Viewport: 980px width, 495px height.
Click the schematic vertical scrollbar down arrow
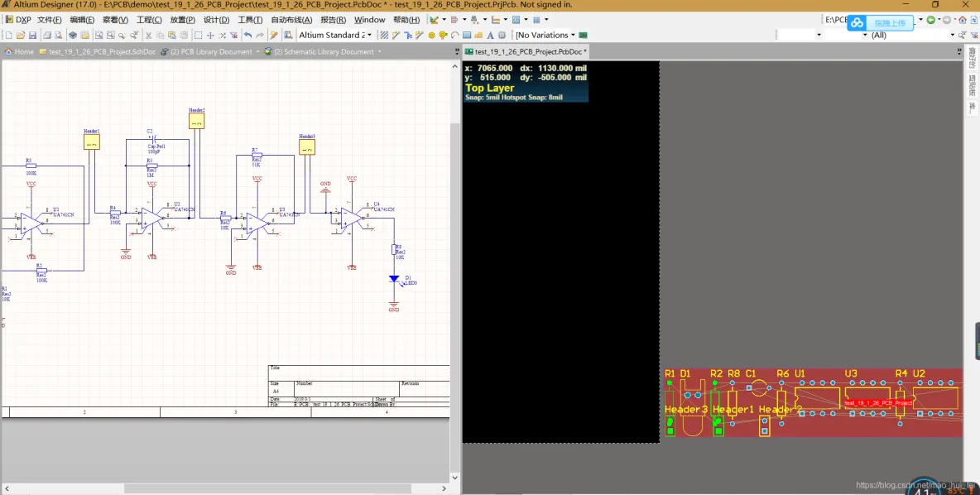[x=454, y=477]
